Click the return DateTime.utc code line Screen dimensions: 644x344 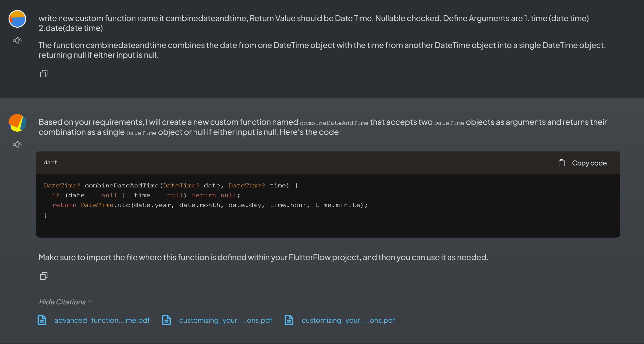tap(210, 205)
